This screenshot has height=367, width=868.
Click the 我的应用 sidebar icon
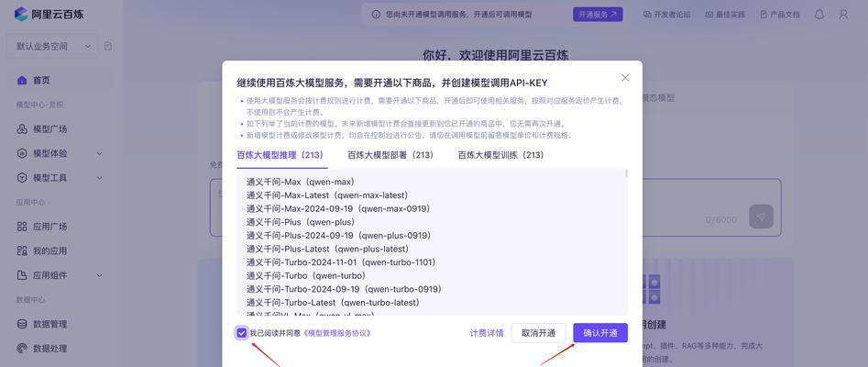[22, 251]
